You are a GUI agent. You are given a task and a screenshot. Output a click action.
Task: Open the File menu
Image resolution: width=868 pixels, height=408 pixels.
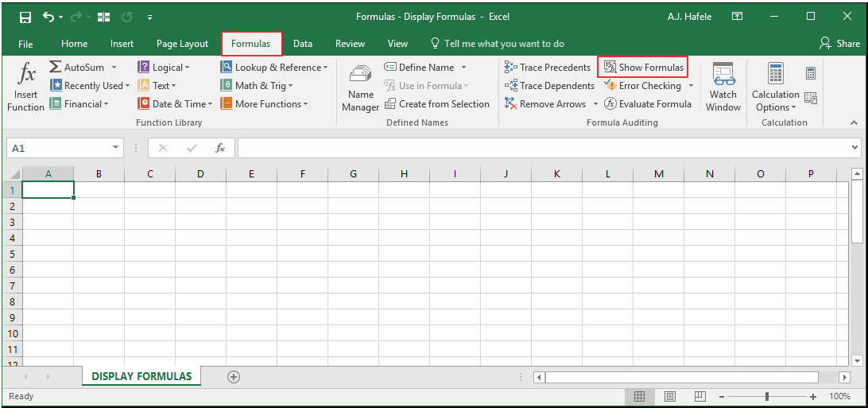click(25, 44)
